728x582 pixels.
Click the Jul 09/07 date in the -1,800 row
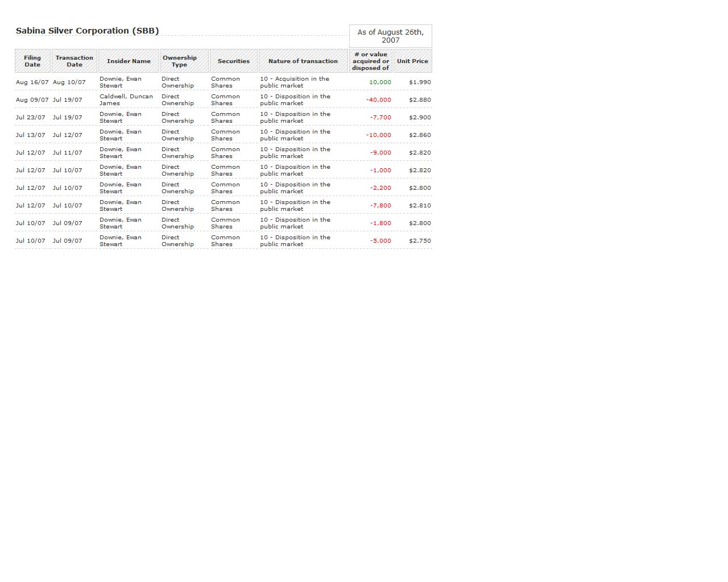pyautogui.click(x=68, y=223)
